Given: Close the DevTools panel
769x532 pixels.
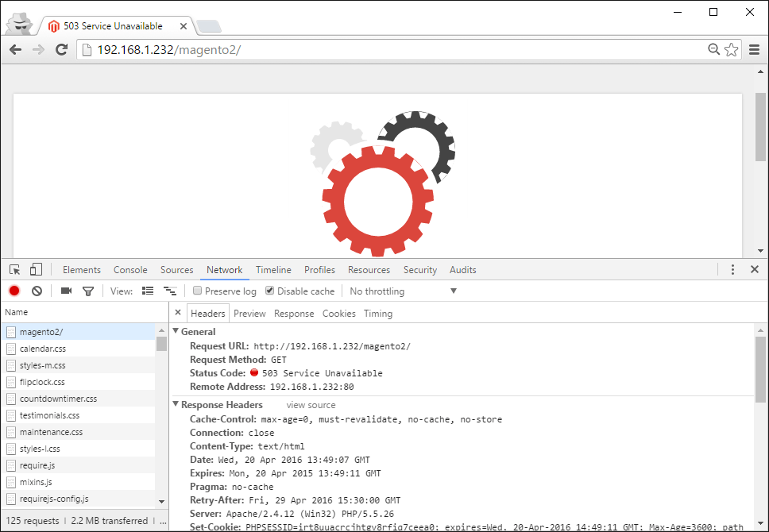Looking at the screenshot, I should 755,269.
